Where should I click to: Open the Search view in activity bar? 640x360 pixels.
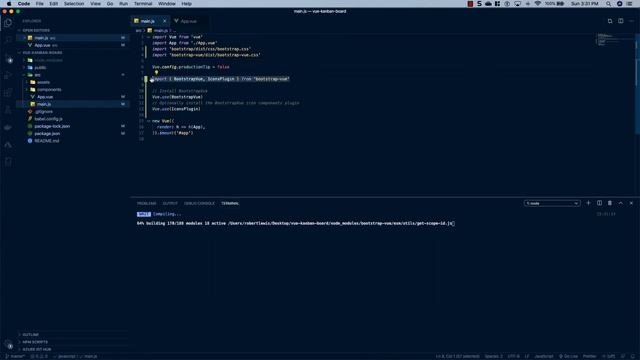tap(8, 40)
